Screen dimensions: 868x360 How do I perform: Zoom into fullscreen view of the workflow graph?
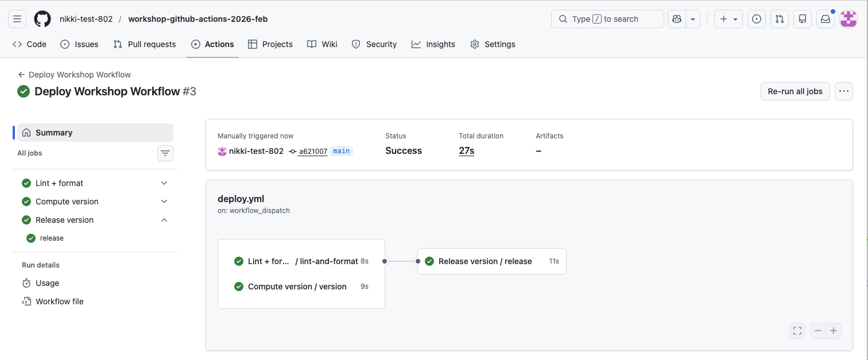click(x=797, y=330)
